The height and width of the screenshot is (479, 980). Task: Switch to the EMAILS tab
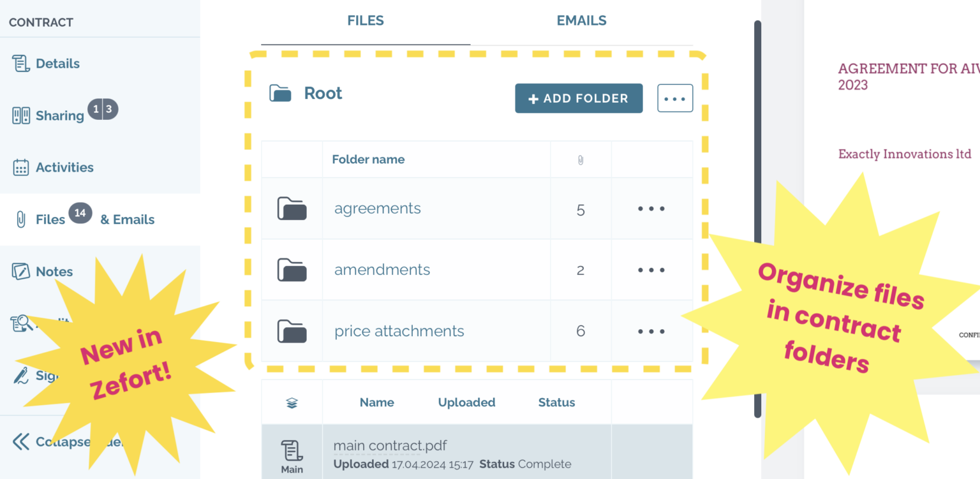[x=581, y=20]
